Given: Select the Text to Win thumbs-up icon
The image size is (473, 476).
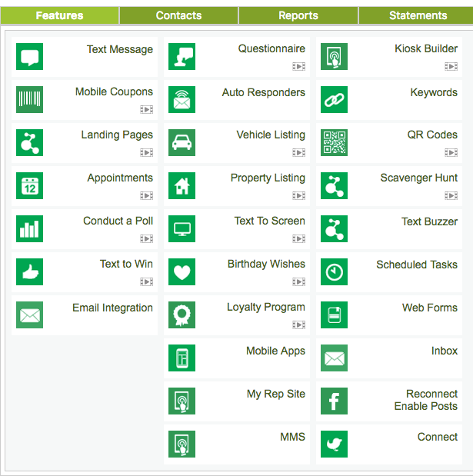Looking at the screenshot, I should 29,272.
